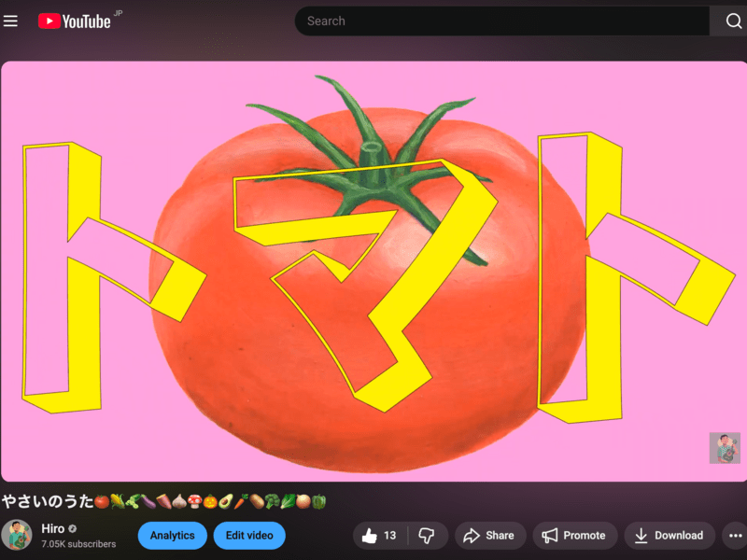Screen dimensions: 747x560
Task: Open the Analytics page for this video
Action: tap(172, 536)
